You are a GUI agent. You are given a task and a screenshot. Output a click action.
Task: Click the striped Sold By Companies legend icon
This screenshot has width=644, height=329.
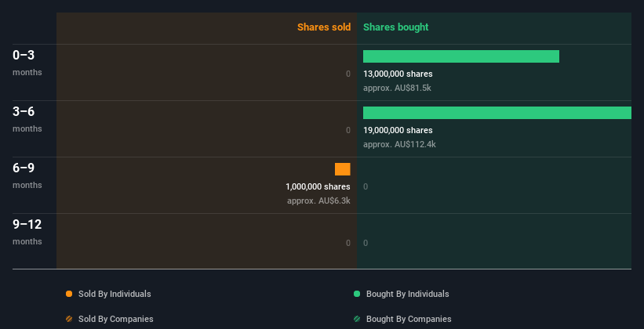click(69, 319)
